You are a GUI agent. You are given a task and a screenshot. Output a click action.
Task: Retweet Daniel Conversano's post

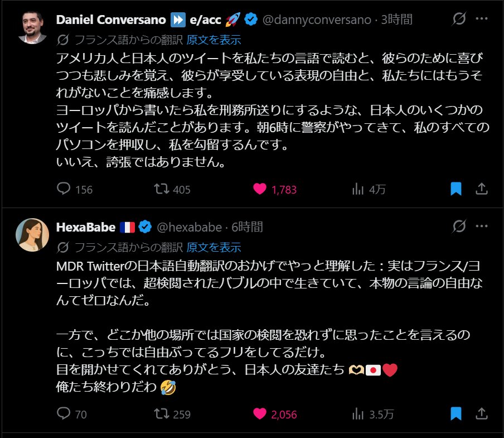pos(162,189)
